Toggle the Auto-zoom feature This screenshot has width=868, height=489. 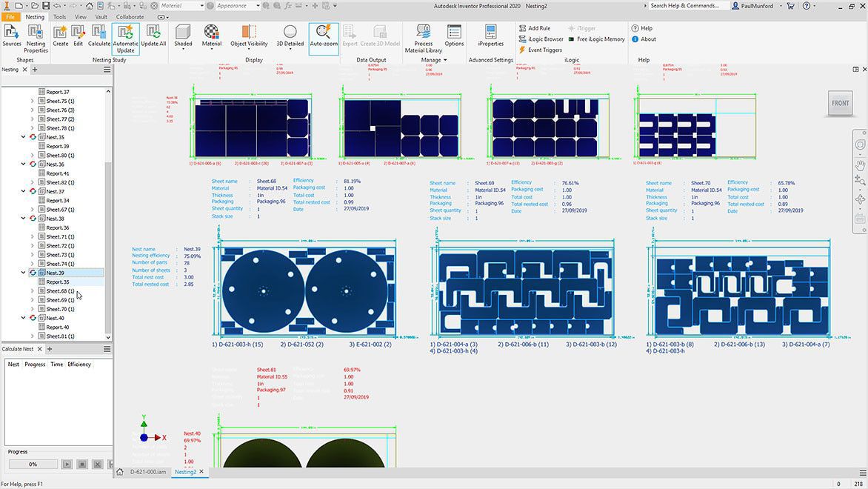point(324,36)
